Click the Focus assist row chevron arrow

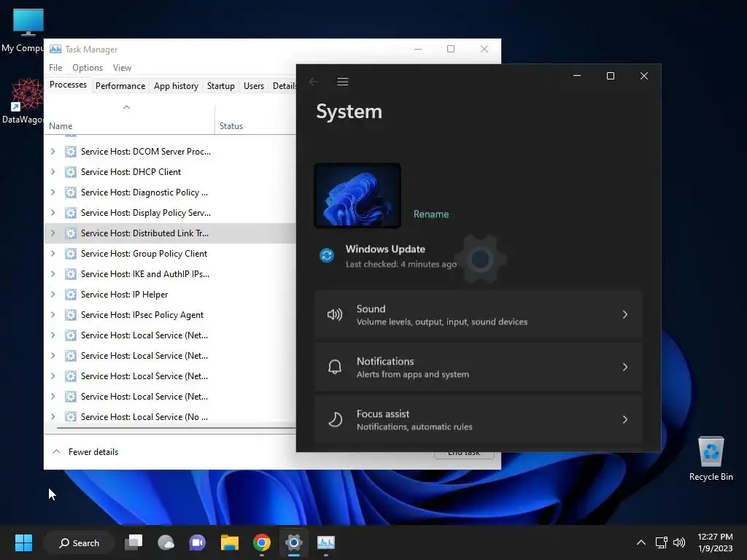624,419
